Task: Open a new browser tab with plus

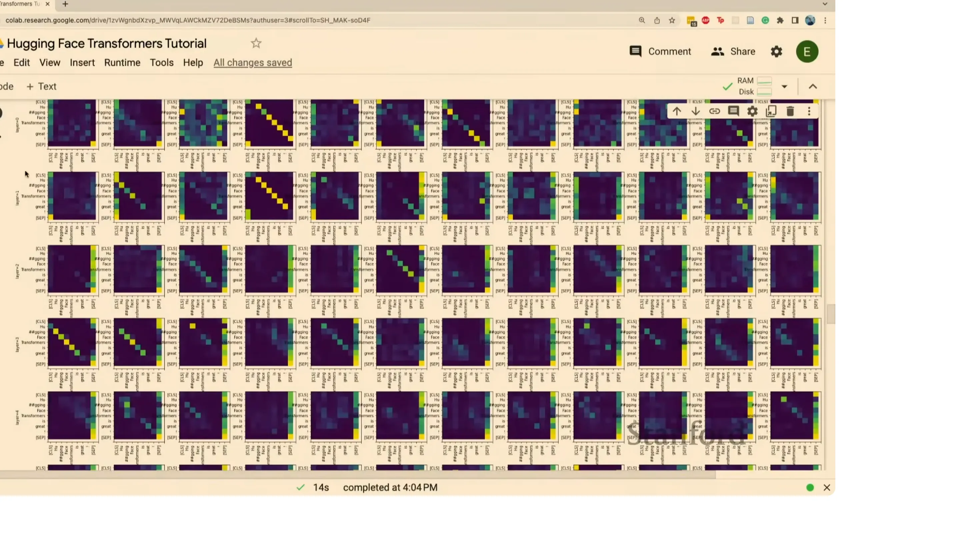Action: pos(65,4)
